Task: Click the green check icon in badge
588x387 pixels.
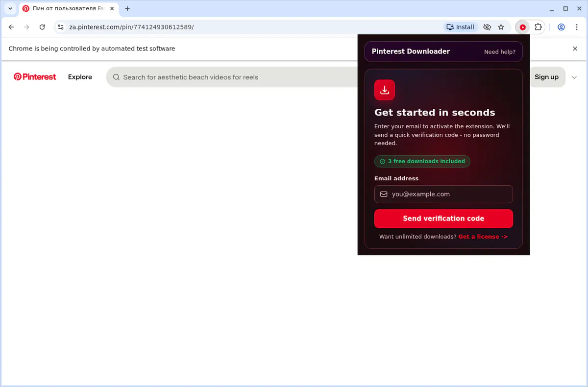Action: (382, 161)
